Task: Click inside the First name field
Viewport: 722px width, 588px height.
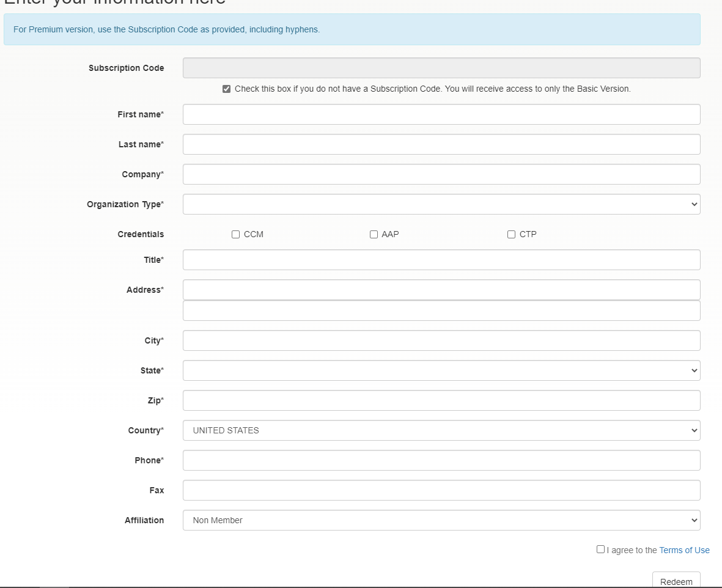Action: [441, 114]
